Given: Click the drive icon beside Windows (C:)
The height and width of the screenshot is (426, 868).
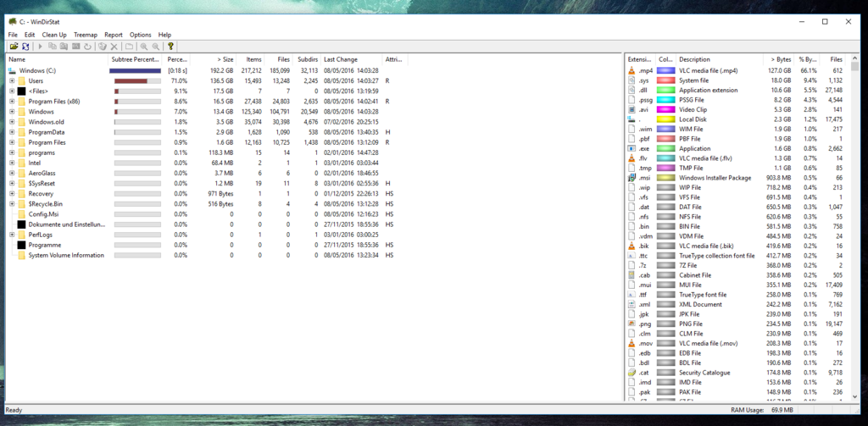Looking at the screenshot, I should [13, 71].
